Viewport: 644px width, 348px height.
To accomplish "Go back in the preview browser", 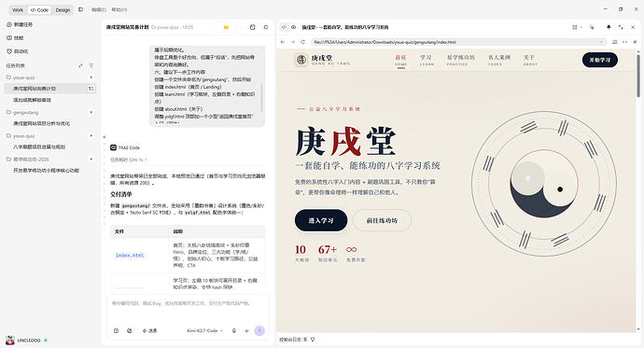I will (x=283, y=42).
